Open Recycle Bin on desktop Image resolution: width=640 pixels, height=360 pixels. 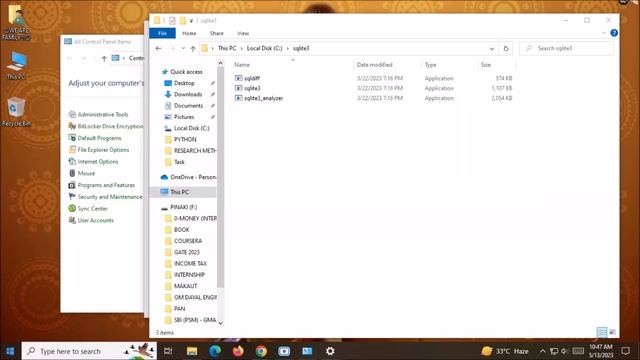16,112
